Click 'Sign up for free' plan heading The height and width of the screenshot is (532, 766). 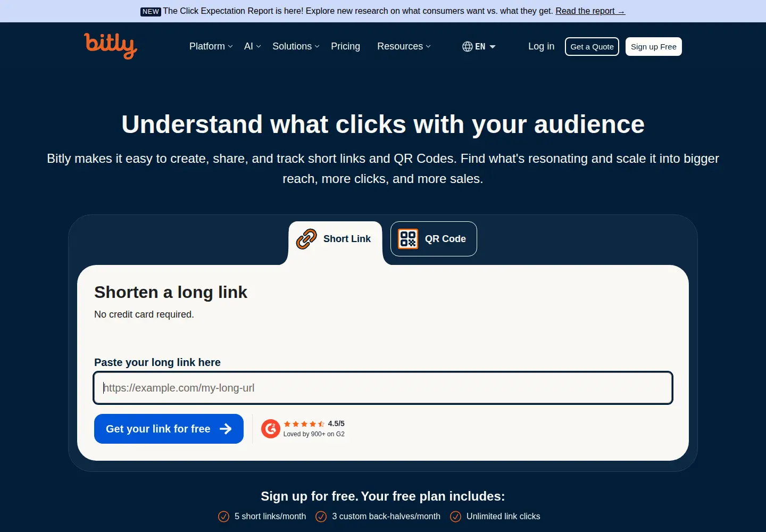click(x=383, y=496)
